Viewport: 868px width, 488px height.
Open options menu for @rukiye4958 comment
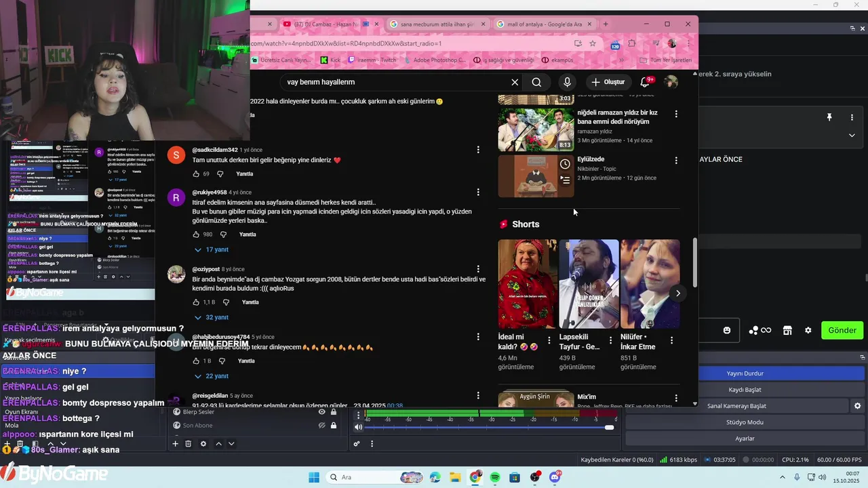(478, 192)
